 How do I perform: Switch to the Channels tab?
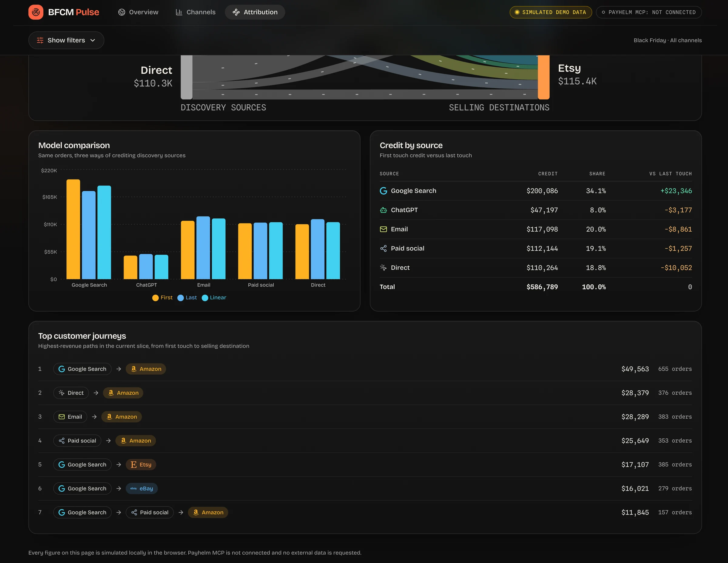(195, 12)
